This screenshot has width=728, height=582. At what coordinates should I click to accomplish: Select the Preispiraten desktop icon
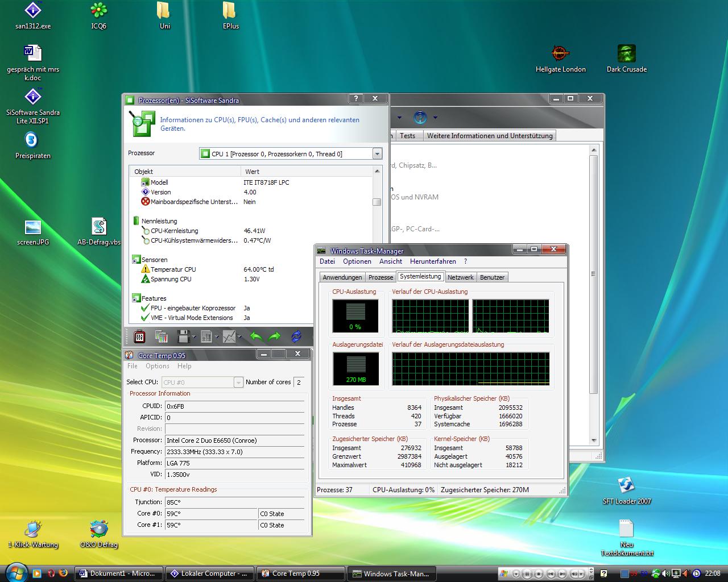click(32, 145)
